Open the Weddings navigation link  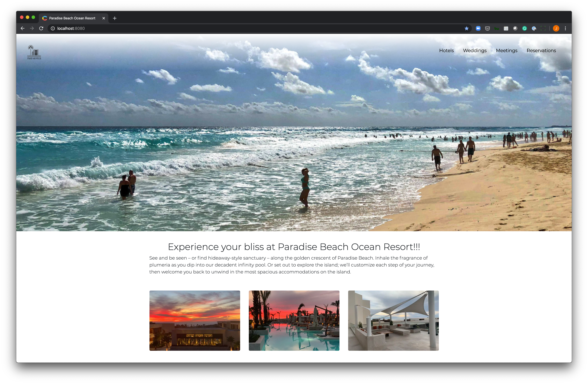(475, 51)
